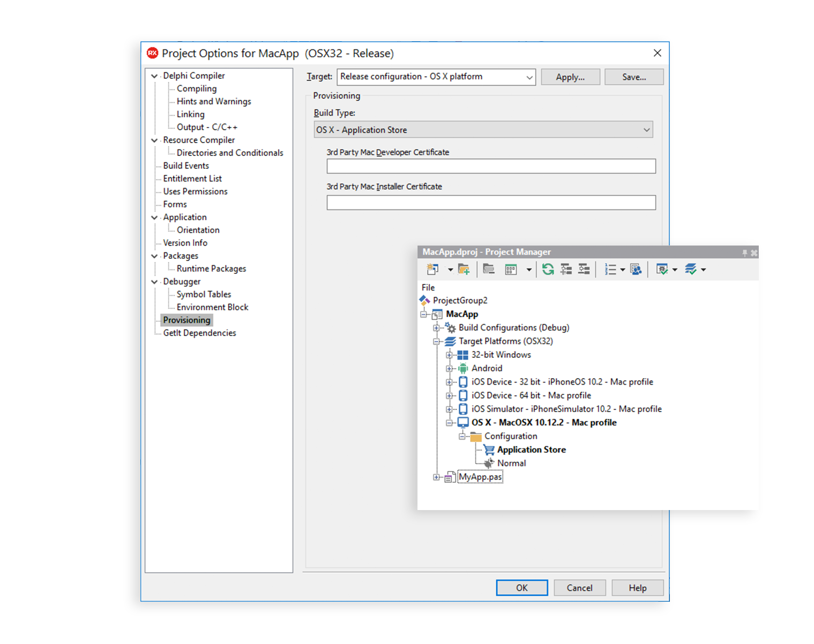Click the ProjectGroup2 diamond icon
Screen dimensions: 814x644
click(425, 301)
